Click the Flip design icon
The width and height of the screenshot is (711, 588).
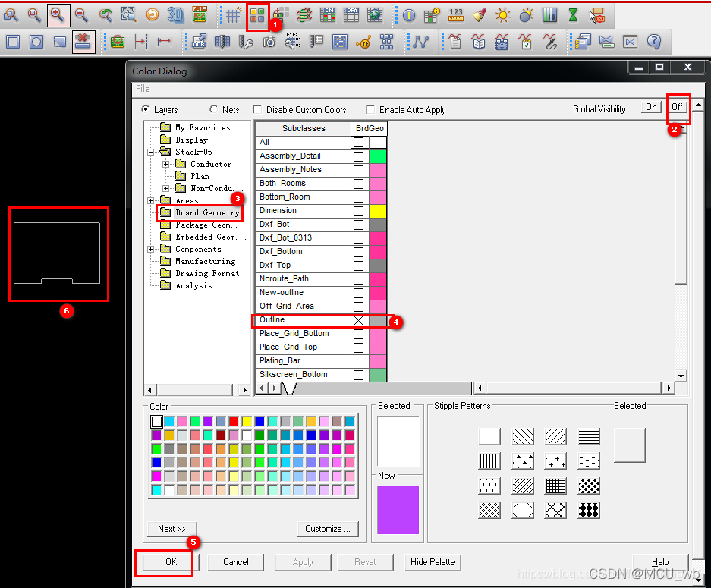click(x=199, y=15)
